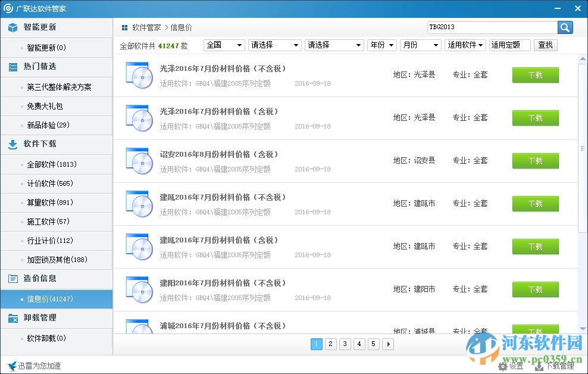Click the search magnifier icon

[x=564, y=27]
